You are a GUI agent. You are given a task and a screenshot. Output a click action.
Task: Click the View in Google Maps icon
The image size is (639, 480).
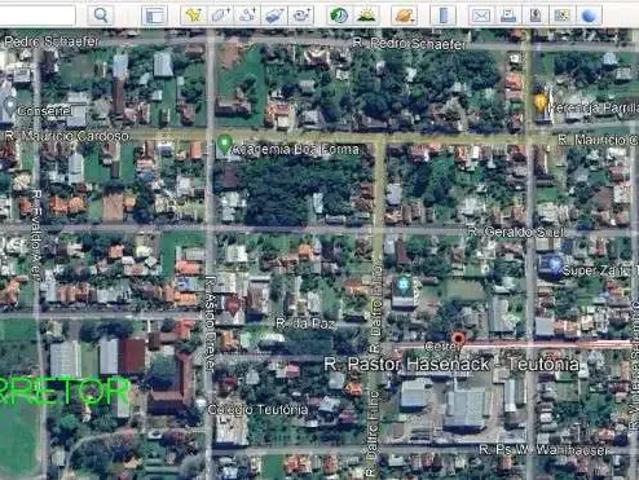coord(562,15)
